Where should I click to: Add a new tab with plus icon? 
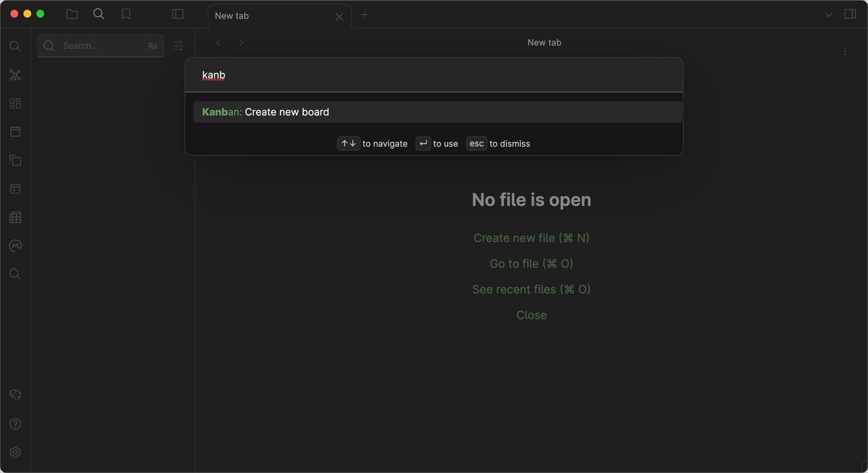coord(365,15)
